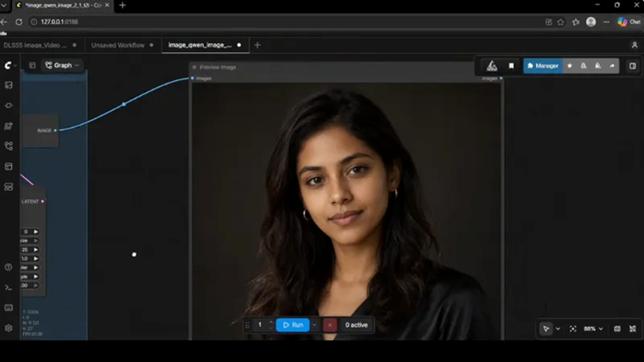Add this page to browser favorites star
This screenshot has width=644, height=362.
tap(560, 23)
